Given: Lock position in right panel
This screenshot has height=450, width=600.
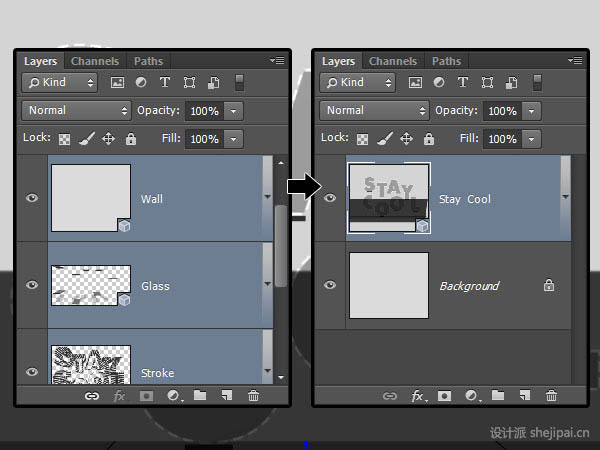Looking at the screenshot, I should [407, 139].
